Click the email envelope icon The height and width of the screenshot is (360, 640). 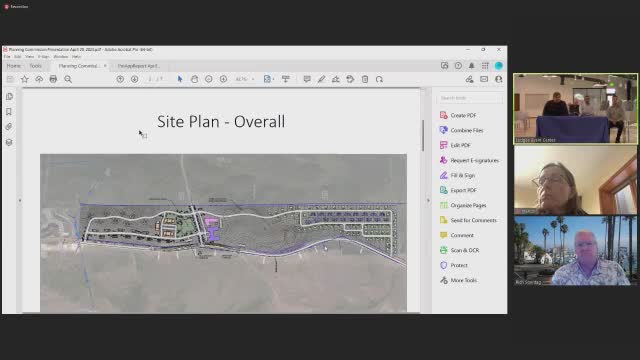pos(484,79)
